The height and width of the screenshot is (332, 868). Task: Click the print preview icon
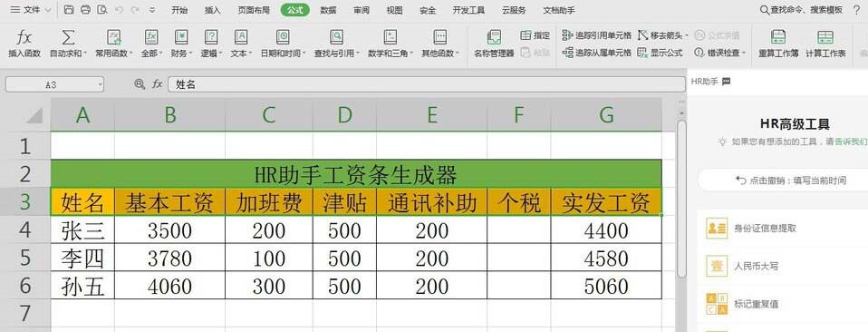coord(101,10)
